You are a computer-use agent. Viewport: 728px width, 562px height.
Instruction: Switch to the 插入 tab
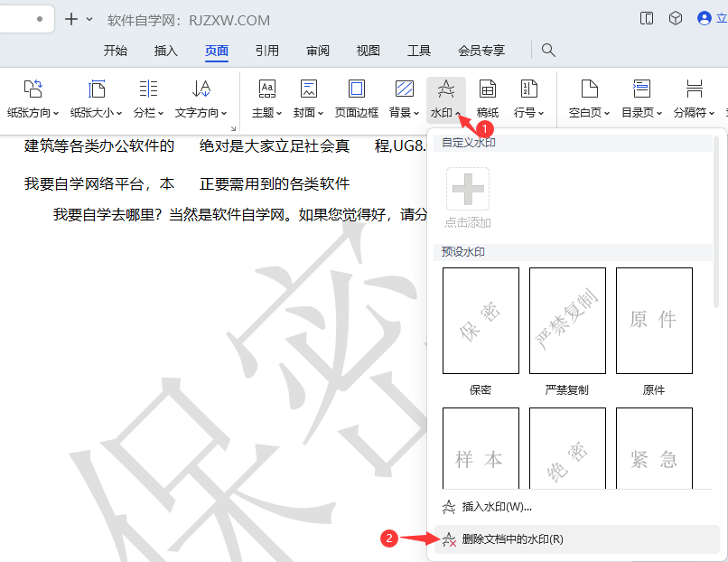coord(166,51)
